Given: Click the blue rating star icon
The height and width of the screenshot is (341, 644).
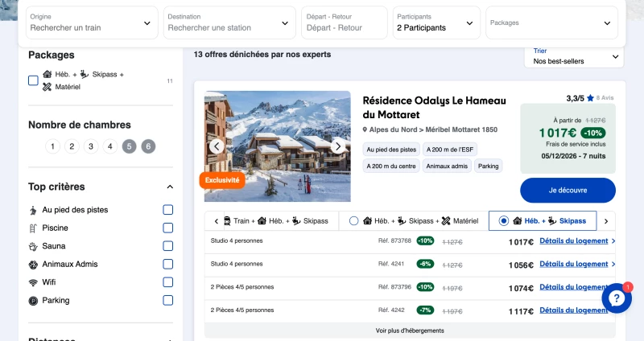Looking at the screenshot, I should [590, 98].
